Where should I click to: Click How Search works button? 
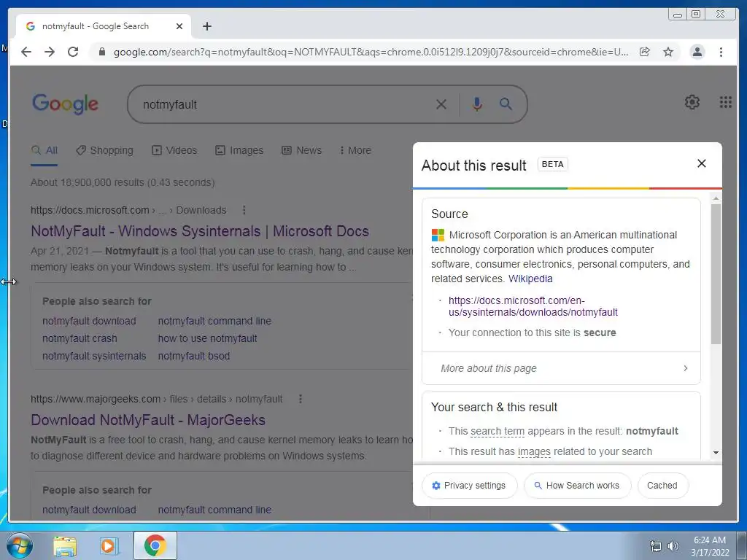point(578,485)
